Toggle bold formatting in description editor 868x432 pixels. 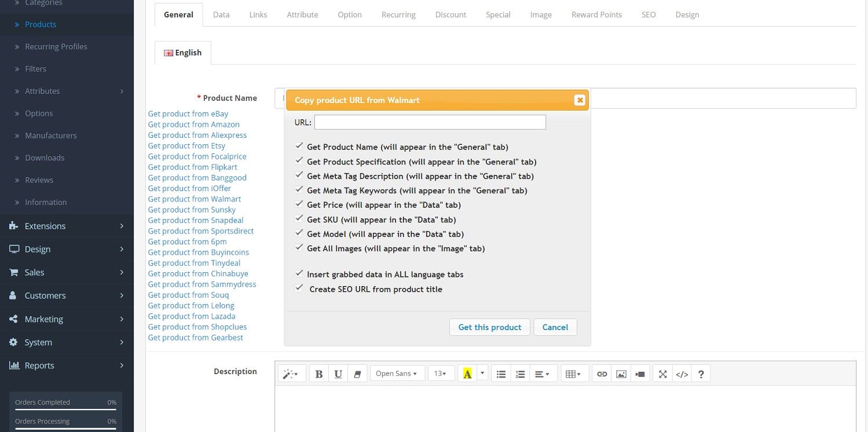tap(318, 374)
